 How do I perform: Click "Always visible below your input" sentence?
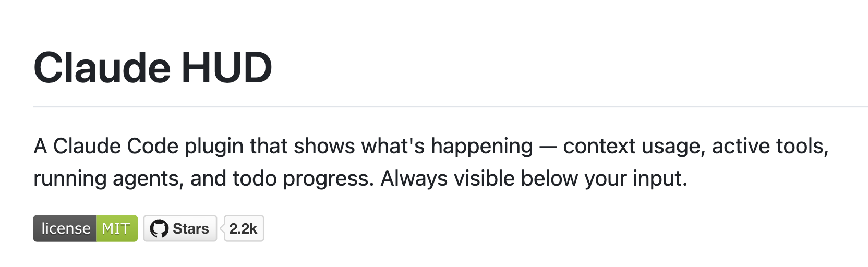point(533,178)
